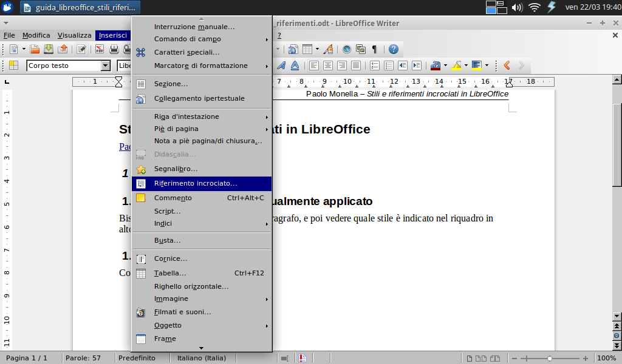622x364 pixels.
Task: Switch to single-page view layout
Action: click(470, 359)
